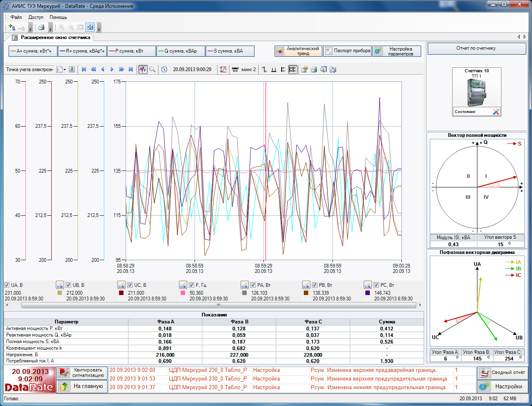Jump to the last record in the trend
This screenshot has width=532, height=406.
(x=131, y=69)
